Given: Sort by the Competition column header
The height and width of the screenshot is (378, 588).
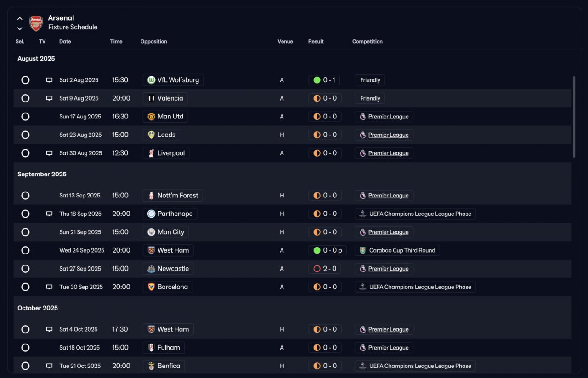Looking at the screenshot, I should point(367,41).
